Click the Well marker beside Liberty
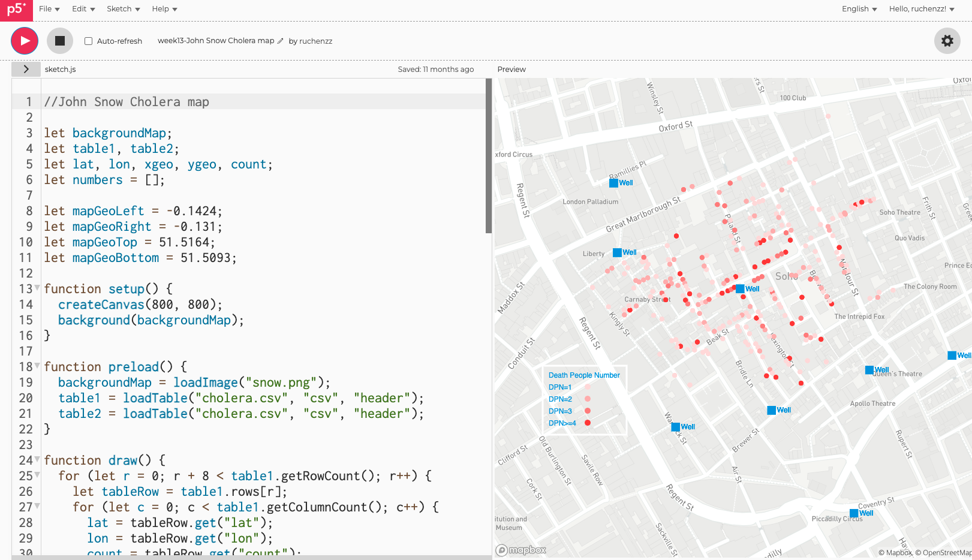972x560 pixels. 617,252
